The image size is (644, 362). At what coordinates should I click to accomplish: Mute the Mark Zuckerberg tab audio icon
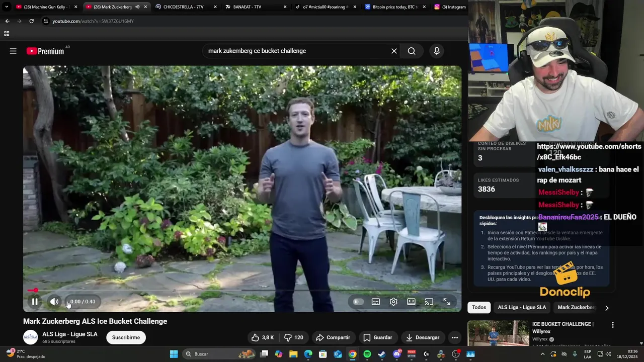tap(137, 7)
